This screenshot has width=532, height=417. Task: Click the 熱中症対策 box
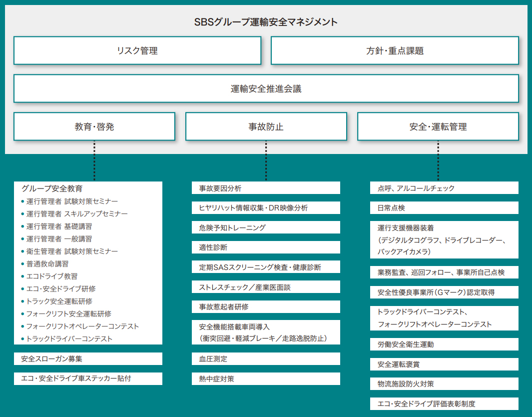tap(266, 378)
